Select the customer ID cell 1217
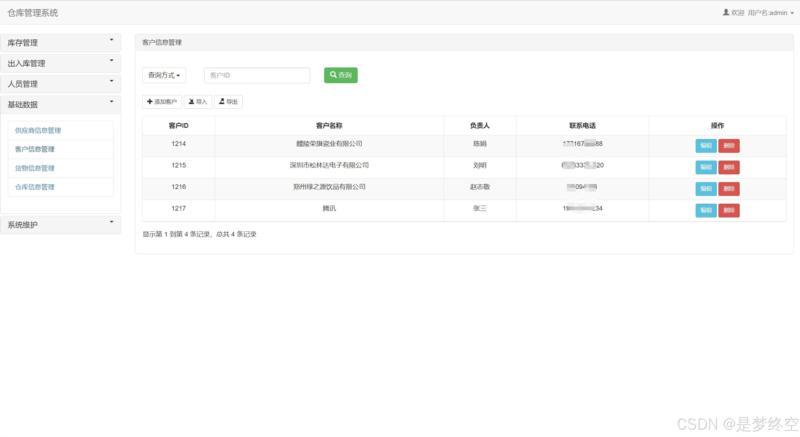 [179, 208]
